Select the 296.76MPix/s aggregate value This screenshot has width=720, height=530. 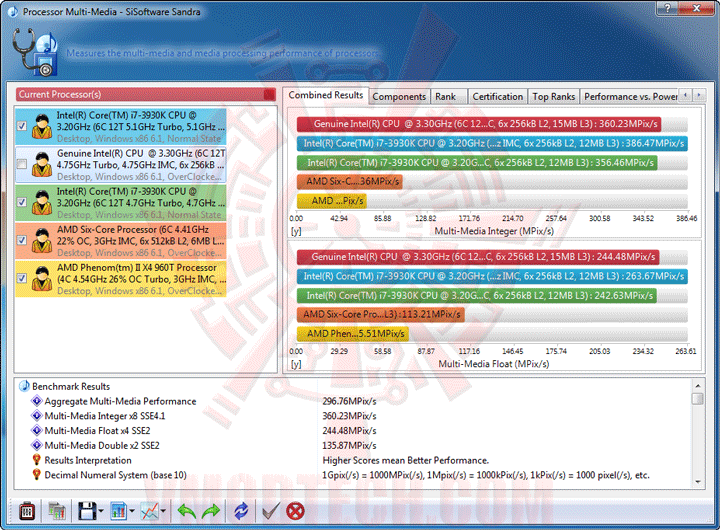[349, 401]
